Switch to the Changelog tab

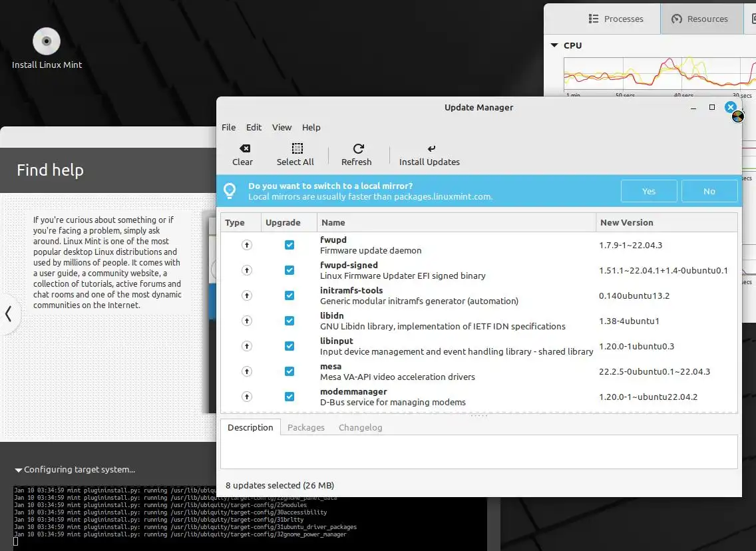click(360, 428)
